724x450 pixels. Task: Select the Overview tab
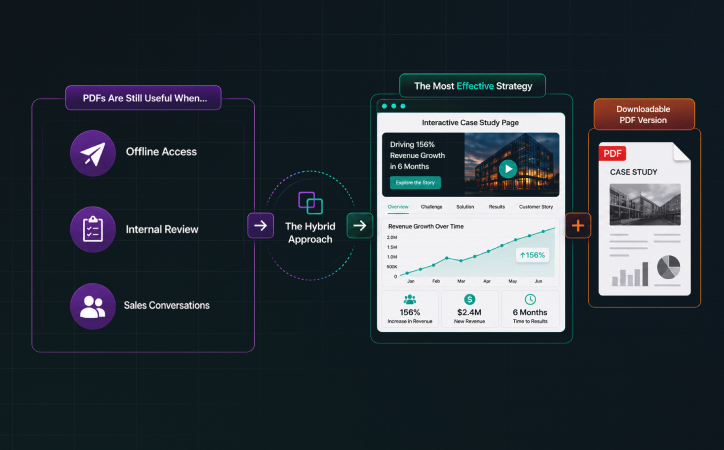tap(398, 207)
